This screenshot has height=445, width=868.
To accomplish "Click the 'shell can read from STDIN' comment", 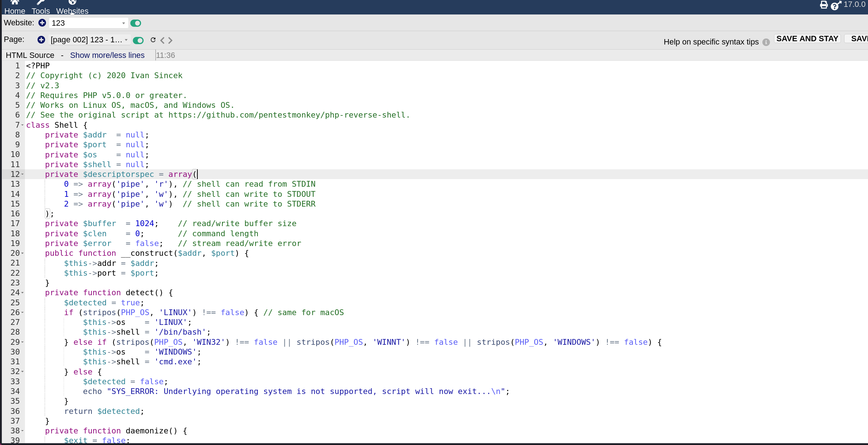I will pos(249,184).
